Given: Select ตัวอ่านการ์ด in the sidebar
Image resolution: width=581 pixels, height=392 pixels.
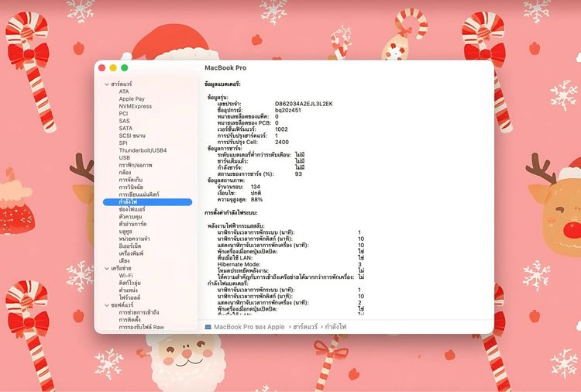Looking at the screenshot, I should [x=132, y=224].
